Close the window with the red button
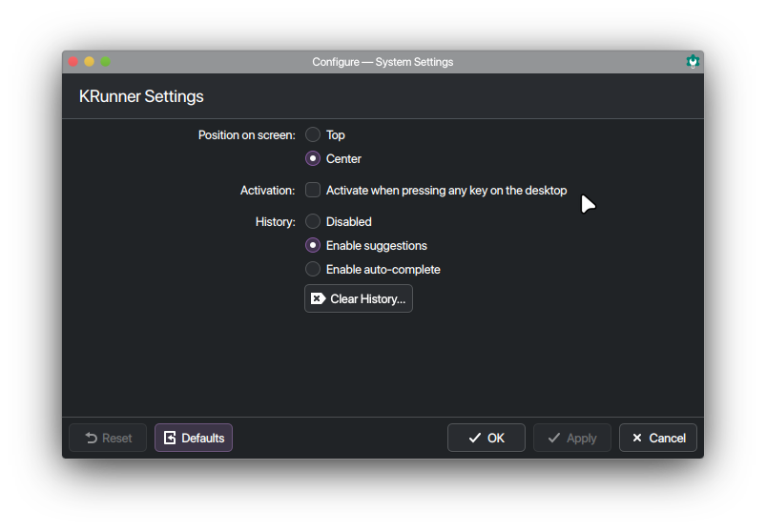 coord(72,62)
